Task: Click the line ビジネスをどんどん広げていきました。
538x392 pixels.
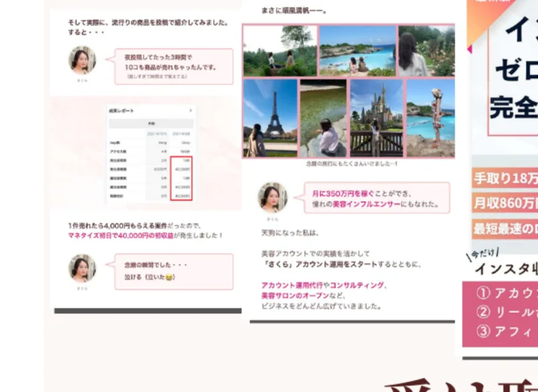Action: [321, 306]
